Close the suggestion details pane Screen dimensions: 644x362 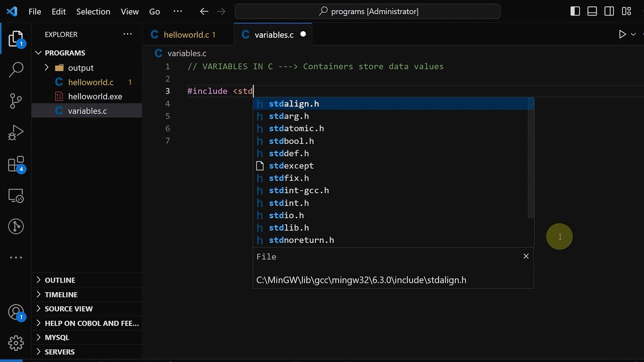click(x=526, y=256)
